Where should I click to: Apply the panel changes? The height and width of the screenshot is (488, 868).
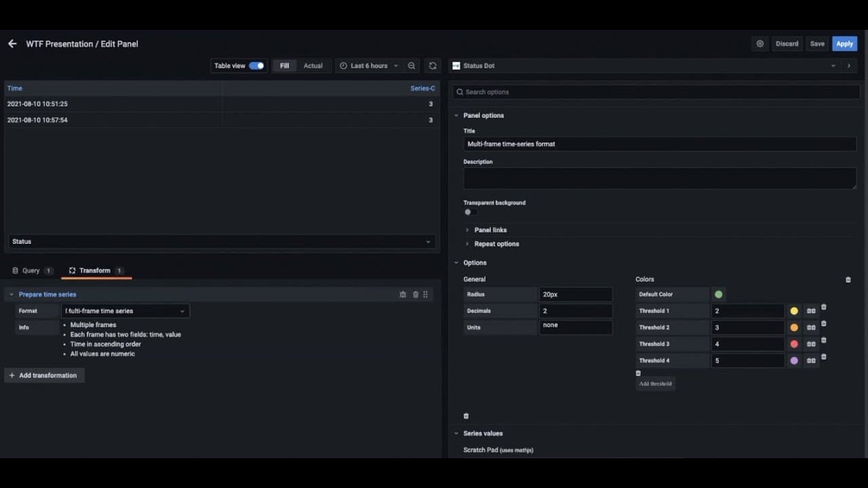coord(844,43)
